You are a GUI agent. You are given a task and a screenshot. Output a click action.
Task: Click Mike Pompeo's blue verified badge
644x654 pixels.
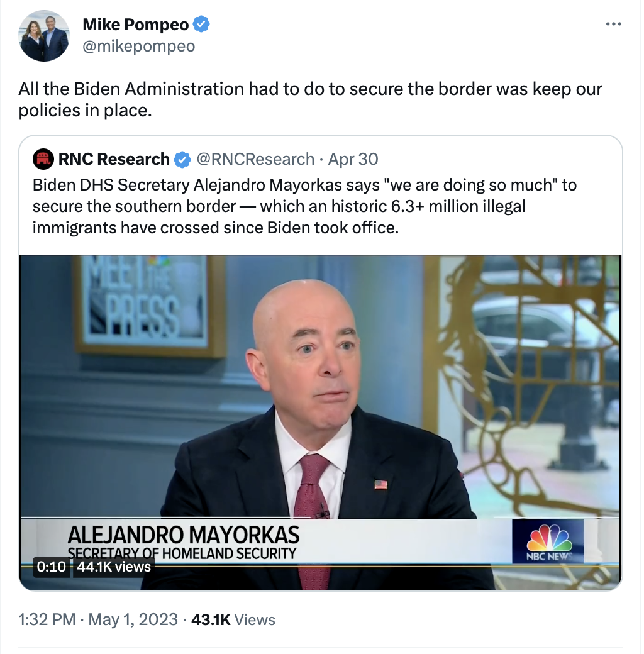pos(201,24)
